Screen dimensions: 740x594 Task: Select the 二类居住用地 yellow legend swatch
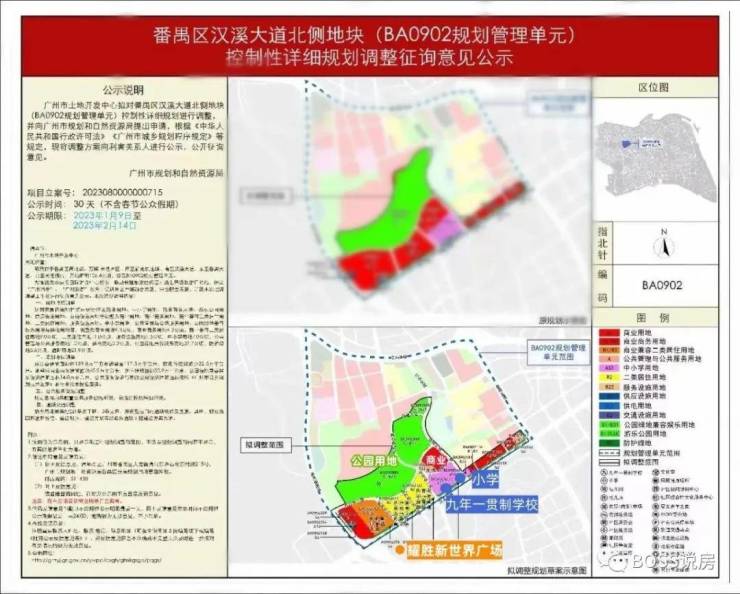tap(609, 377)
